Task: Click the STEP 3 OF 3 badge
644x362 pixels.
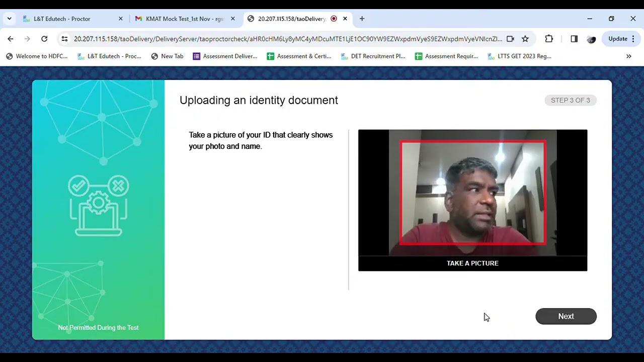Action: [571, 100]
